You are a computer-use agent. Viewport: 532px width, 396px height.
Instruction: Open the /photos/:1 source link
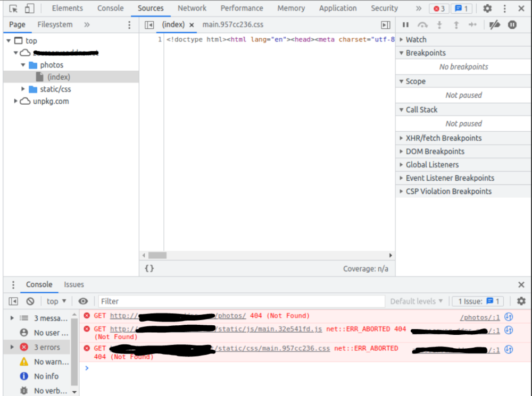[x=480, y=317]
